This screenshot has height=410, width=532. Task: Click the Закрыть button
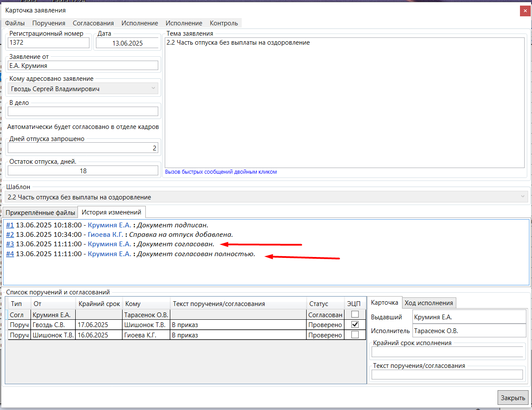pos(513,398)
